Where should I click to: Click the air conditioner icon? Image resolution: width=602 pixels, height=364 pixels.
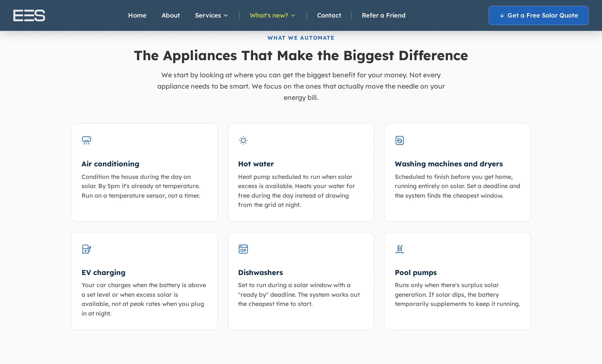click(87, 140)
